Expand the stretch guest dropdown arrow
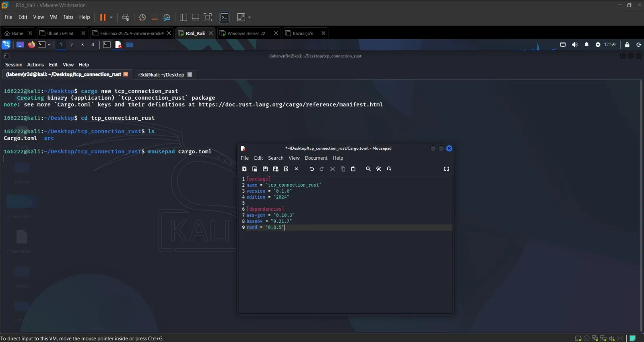 (250, 17)
